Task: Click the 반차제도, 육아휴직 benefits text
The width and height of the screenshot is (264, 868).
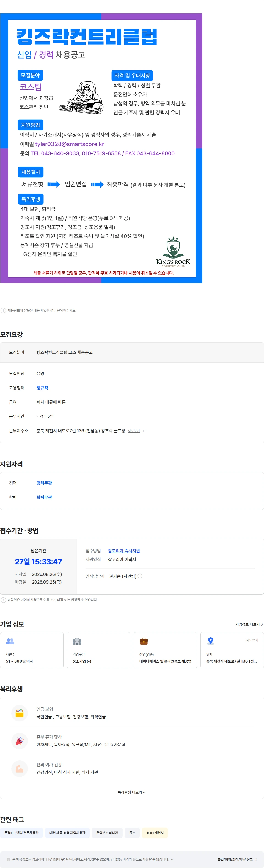Action: [81, 744]
